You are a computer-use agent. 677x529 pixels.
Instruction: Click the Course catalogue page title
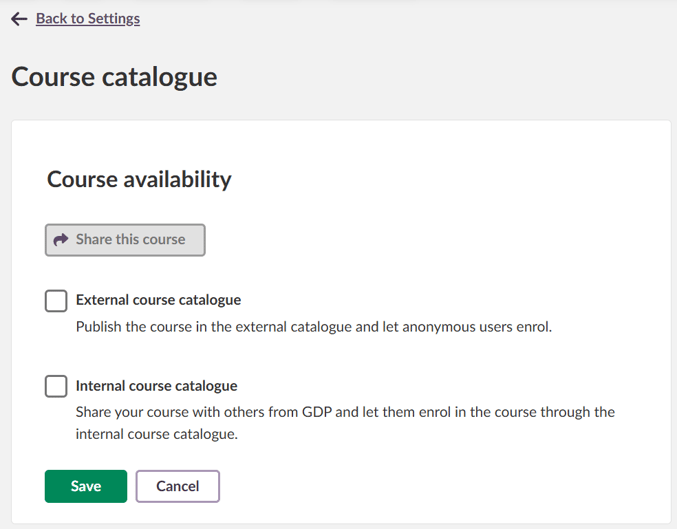click(114, 77)
